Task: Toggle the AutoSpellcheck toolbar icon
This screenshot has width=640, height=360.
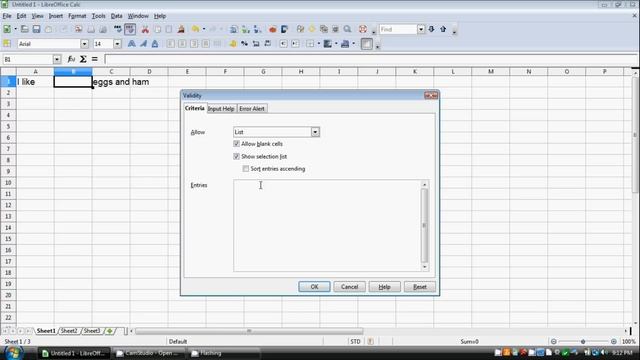Action: [130, 29]
